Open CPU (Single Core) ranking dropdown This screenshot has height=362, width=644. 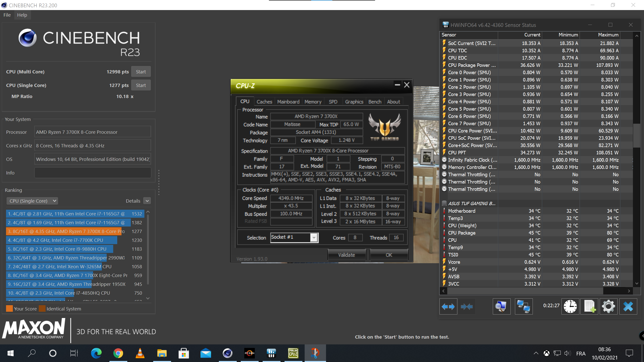(x=32, y=201)
